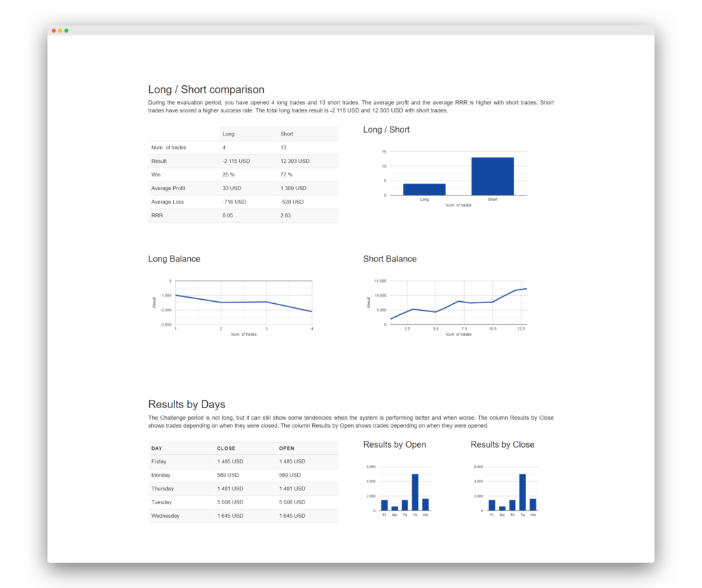Image resolution: width=702 pixels, height=588 pixels.
Task: Select the 'Long / Short' chart title
Action: [x=386, y=129]
